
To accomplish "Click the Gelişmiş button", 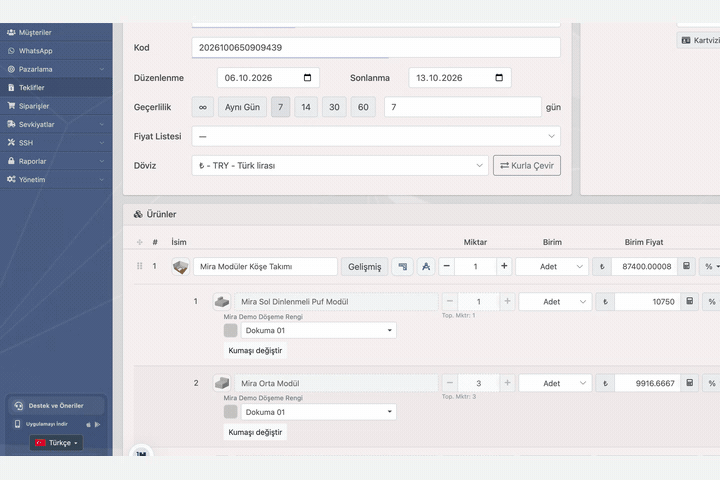I will pyautogui.click(x=365, y=266).
